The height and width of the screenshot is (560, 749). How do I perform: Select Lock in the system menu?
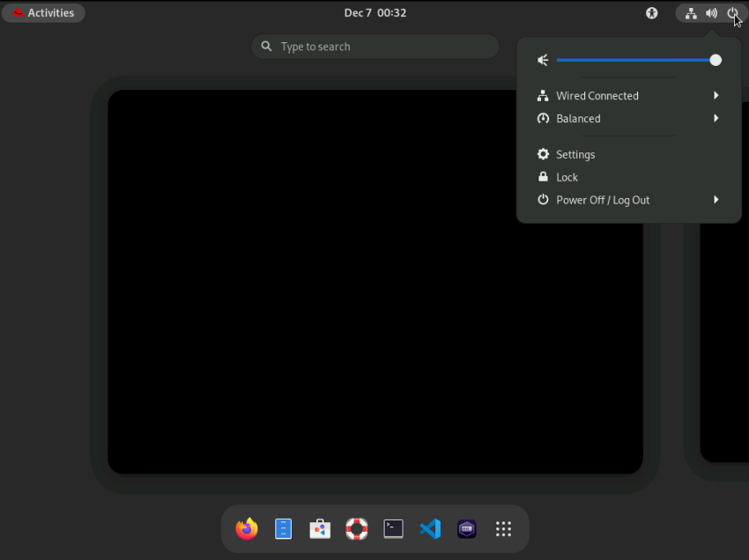567,177
